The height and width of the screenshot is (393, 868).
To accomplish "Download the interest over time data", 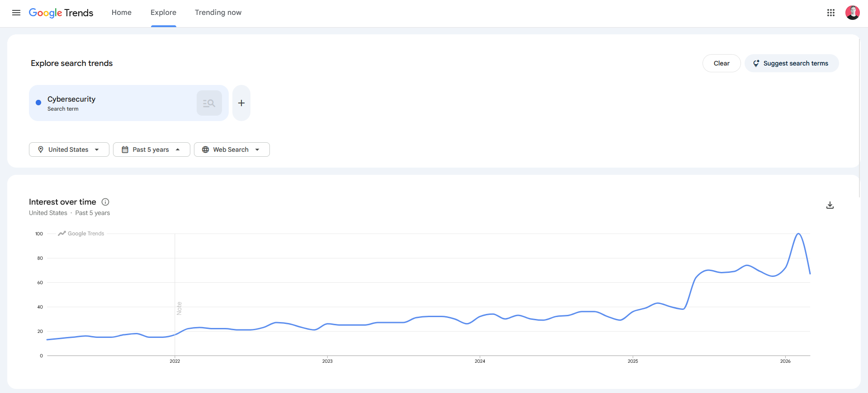I will tap(830, 205).
